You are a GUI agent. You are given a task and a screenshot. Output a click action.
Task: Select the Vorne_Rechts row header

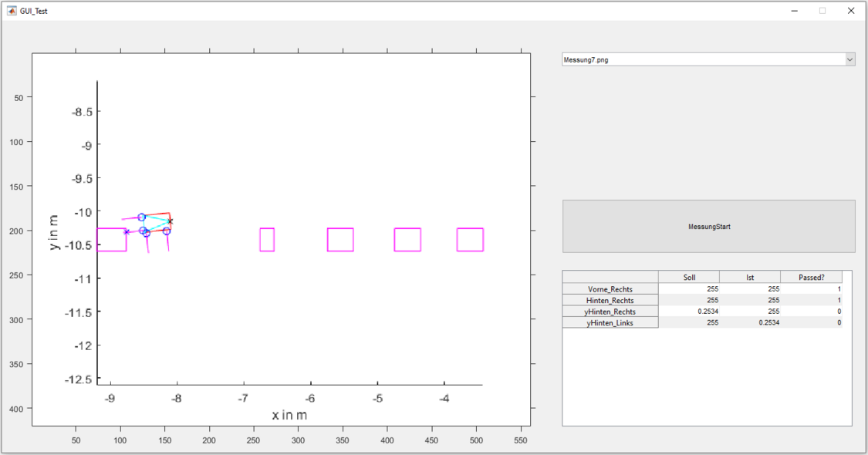[610, 289]
